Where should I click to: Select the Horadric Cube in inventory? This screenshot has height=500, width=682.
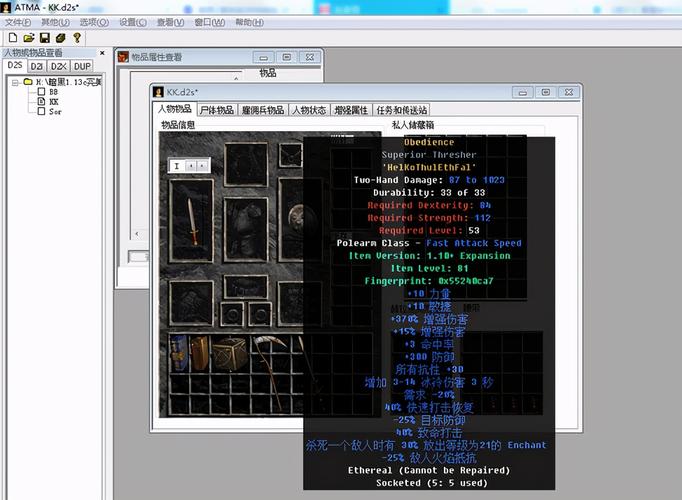[231, 351]
